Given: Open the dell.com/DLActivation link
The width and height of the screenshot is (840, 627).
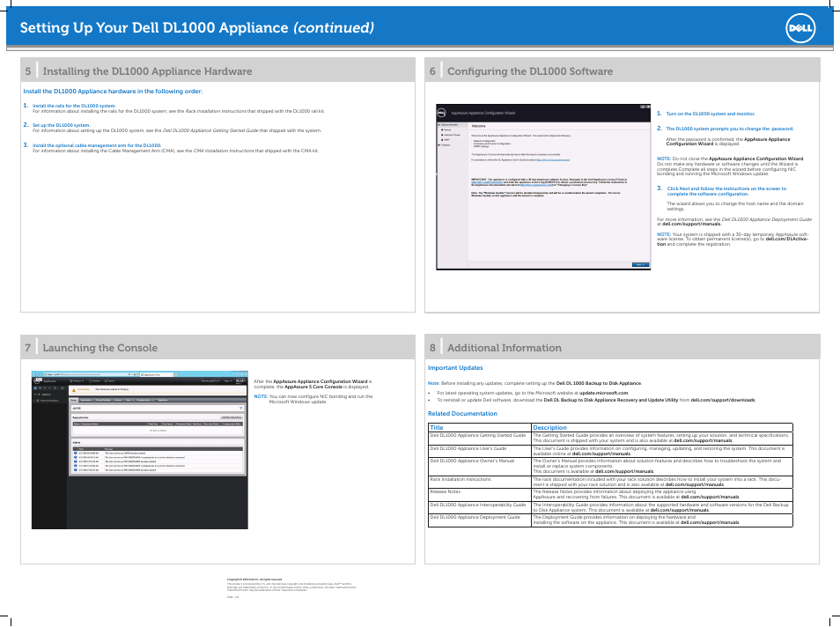Looking at the screenshot, I should pos(786,239).
